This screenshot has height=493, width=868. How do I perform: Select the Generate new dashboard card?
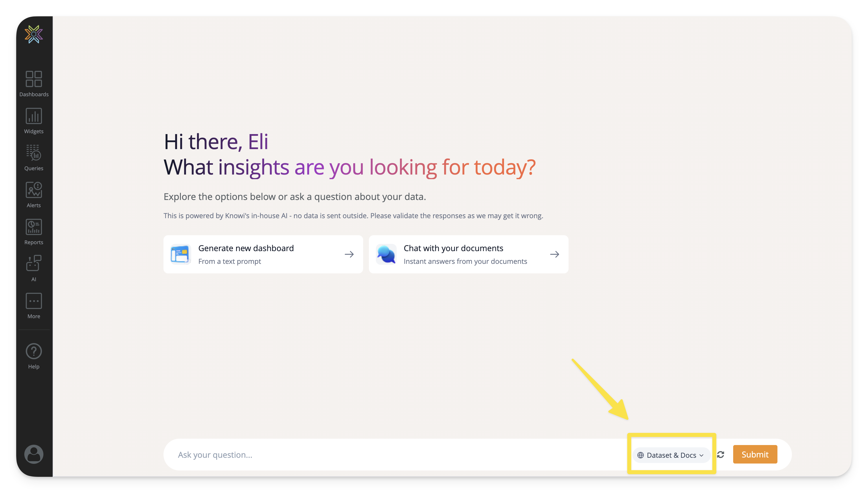tap(263, 254)
